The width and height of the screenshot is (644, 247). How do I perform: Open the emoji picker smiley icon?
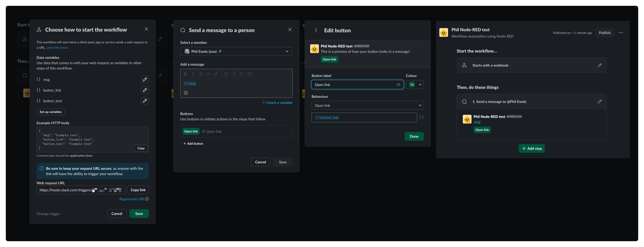point(186,93)
